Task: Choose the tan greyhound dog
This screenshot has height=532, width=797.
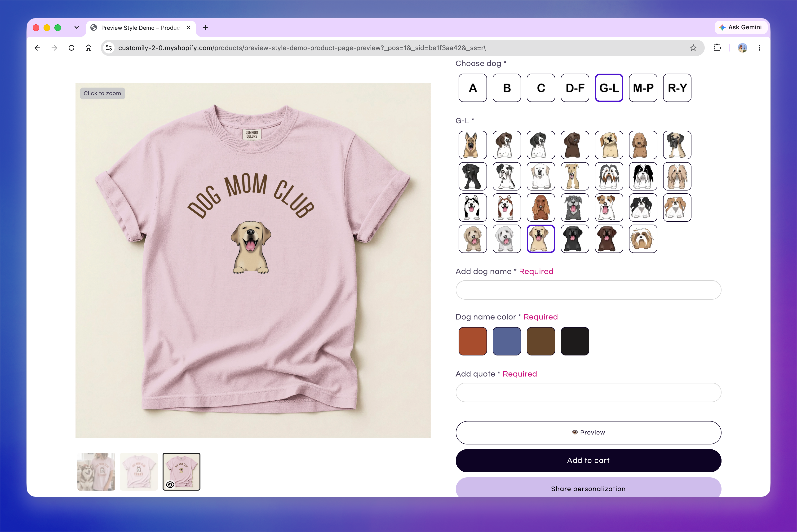Action: 575,177
